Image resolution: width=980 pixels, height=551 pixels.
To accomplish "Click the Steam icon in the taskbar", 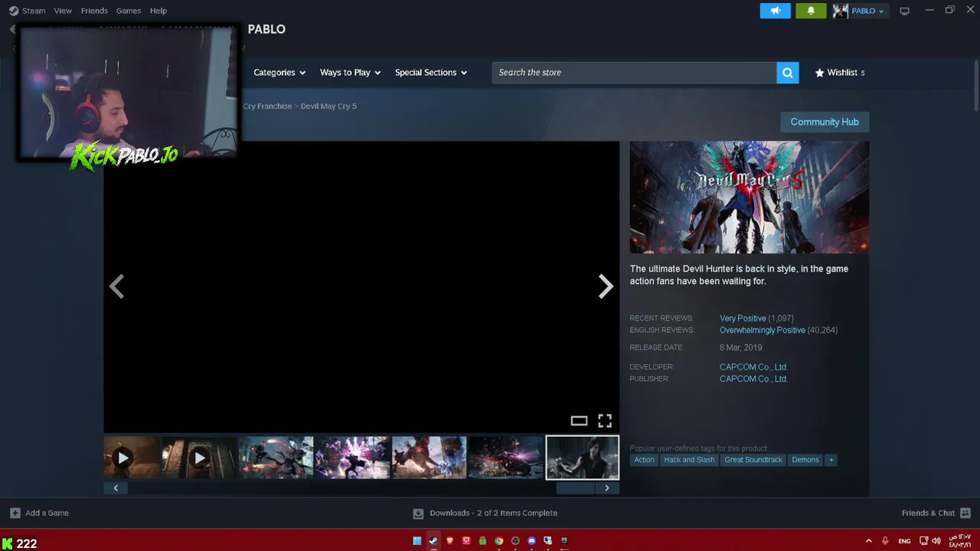I will point(433,541).
